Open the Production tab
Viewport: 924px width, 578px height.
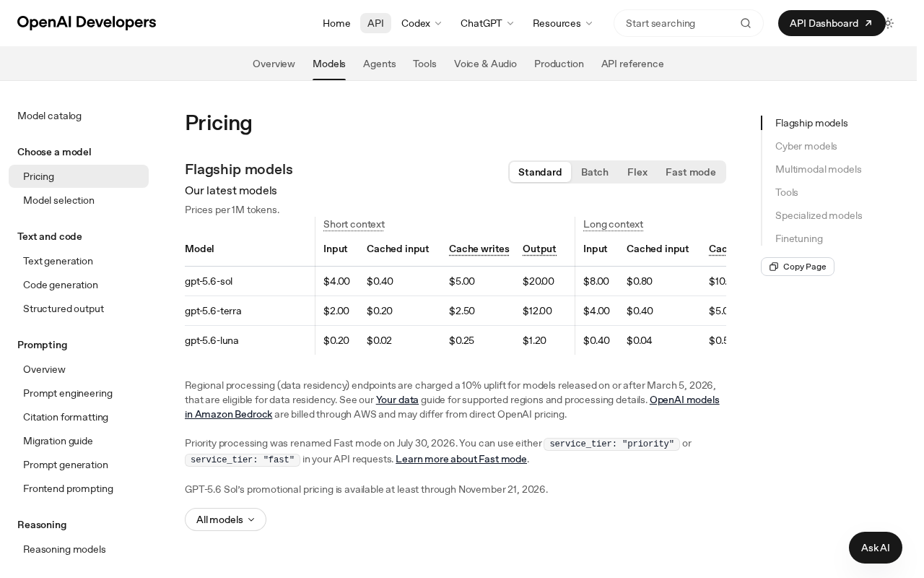click(559, 64)
